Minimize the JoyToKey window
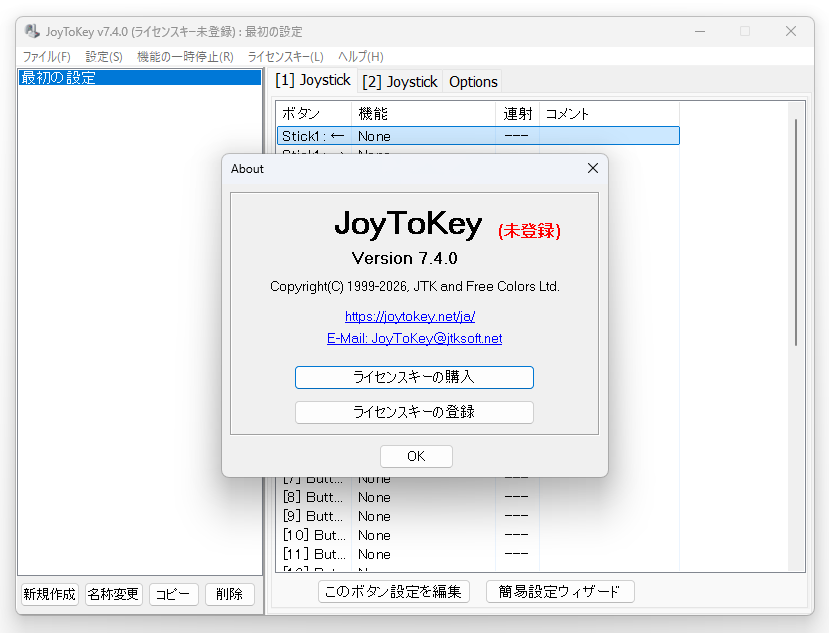829x633 pixels. point(700,32)
